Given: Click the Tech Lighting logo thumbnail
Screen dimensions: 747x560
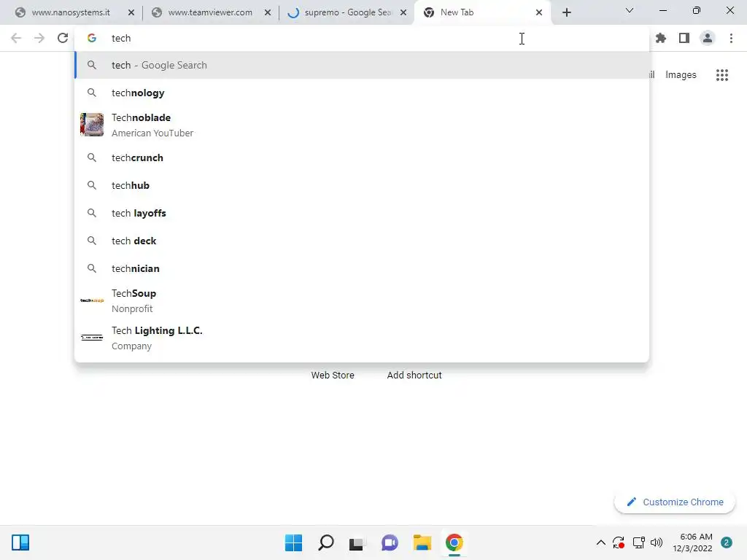Looking at the screenshot, I should click(92, 338).
